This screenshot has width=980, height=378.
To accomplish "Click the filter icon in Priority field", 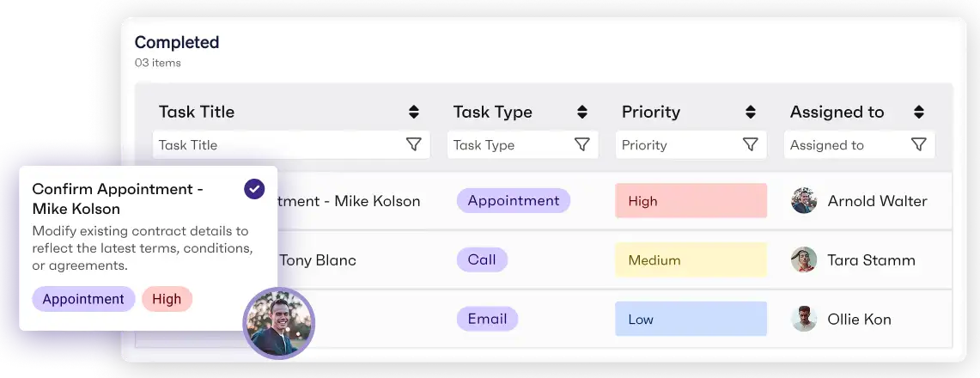I will (750, 145).
